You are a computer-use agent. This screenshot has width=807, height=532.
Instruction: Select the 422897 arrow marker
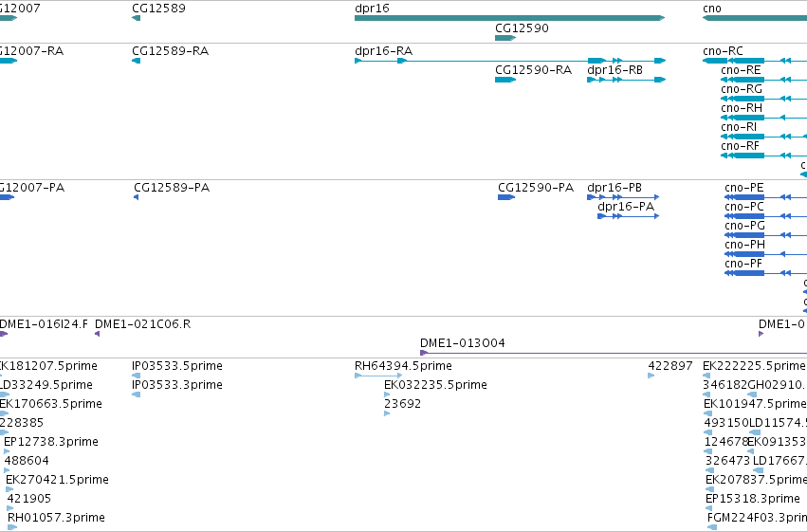point(651,376)
